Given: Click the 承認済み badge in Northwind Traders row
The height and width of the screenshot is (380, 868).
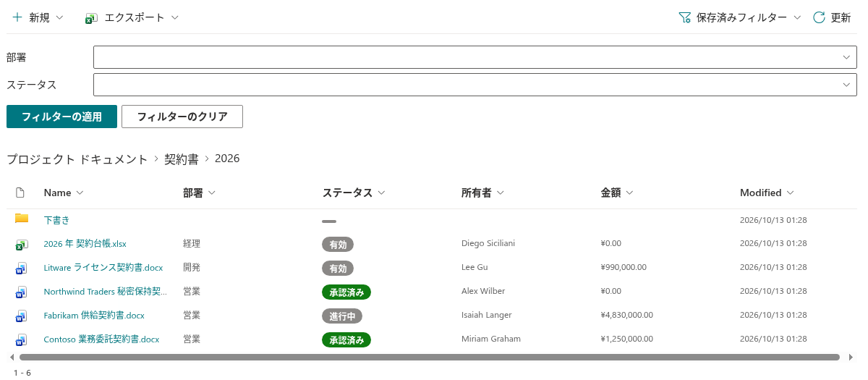Looking at the screenshot, I should point(346,292).
